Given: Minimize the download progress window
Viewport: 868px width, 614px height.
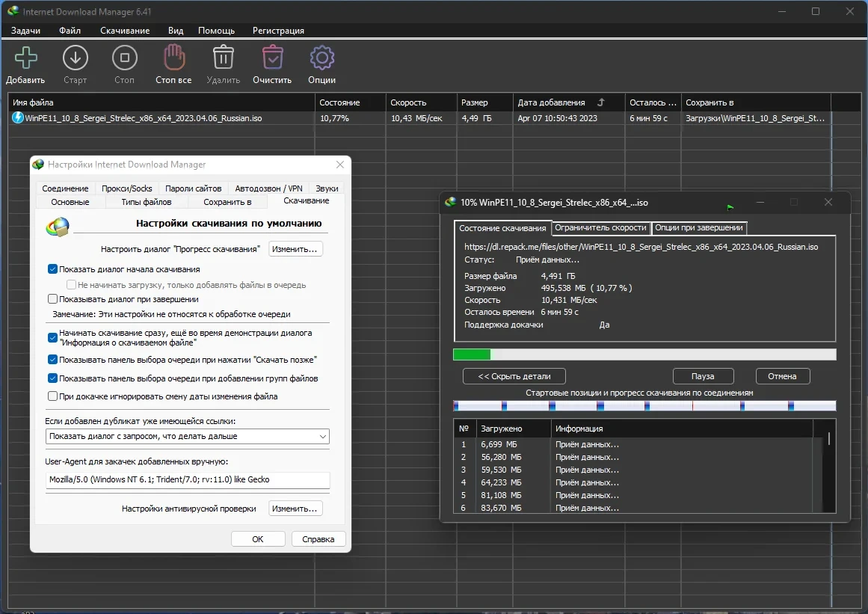Looking at the screenshot, I should click(x=760, y=202).
